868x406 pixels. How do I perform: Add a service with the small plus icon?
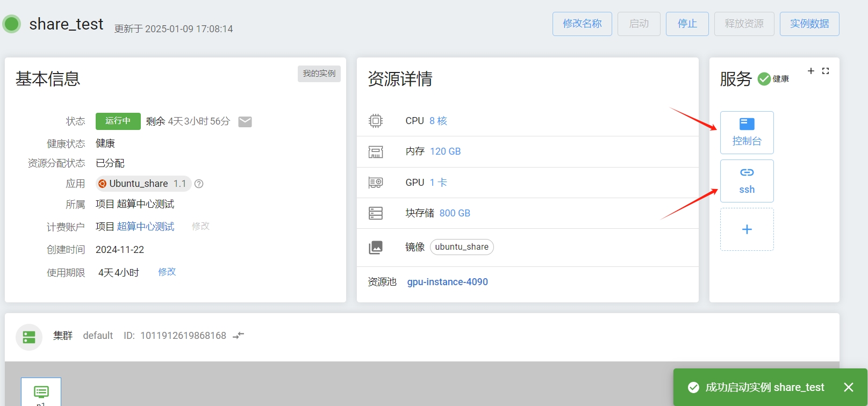pyautogui.click(x=811, y=71)
